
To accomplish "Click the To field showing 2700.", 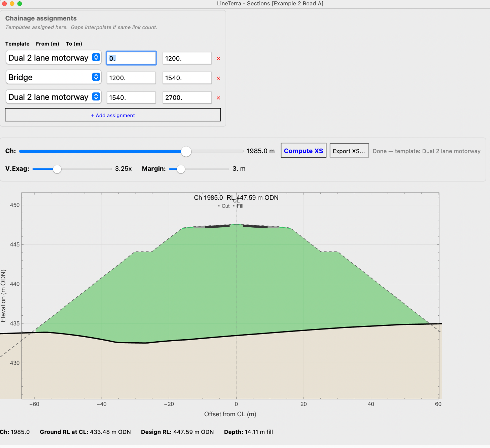I will [187, 97].
